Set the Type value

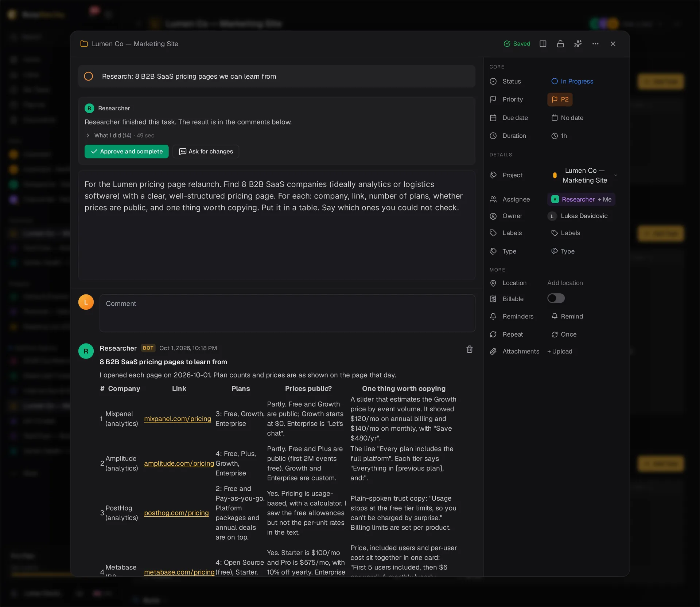click(x=563, y=251)
